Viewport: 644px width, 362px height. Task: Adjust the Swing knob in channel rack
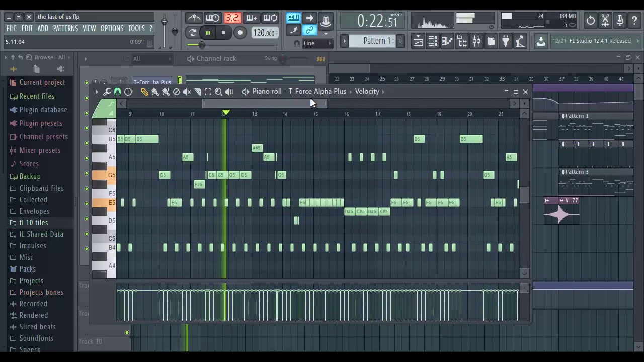(283, 59)
